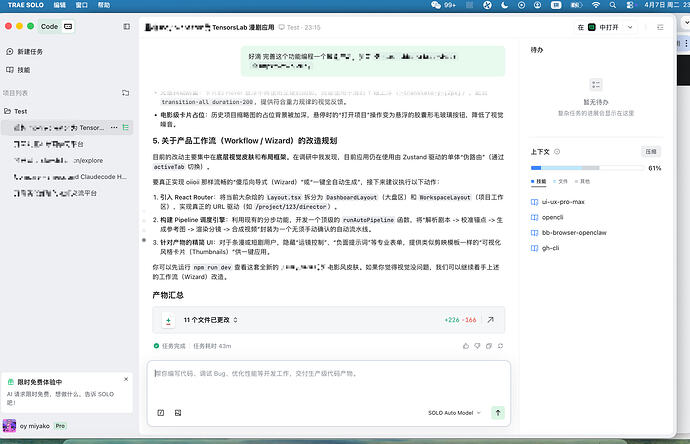The height and width of the screenshot is (444, 690).
Task: Click the 上下文 info icon
Action: pos(557,152)
